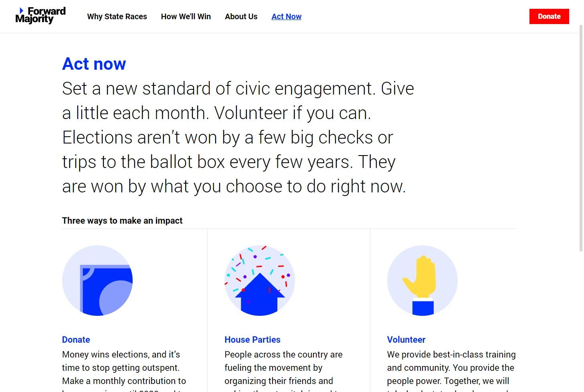Click the People across the country paragraph
The width and height of the screenshot is (584, 392).
(x=284, y=370)
